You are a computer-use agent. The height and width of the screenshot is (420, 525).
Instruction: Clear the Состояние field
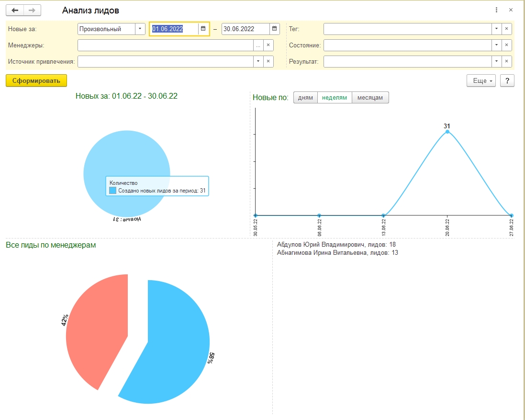pos(507,45)
